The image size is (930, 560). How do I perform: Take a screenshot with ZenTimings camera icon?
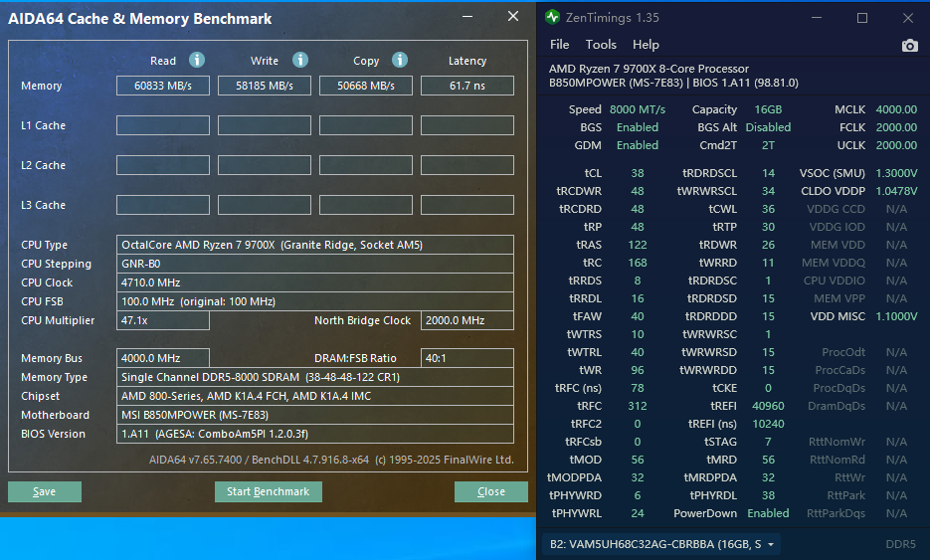(x=909, y=45)
